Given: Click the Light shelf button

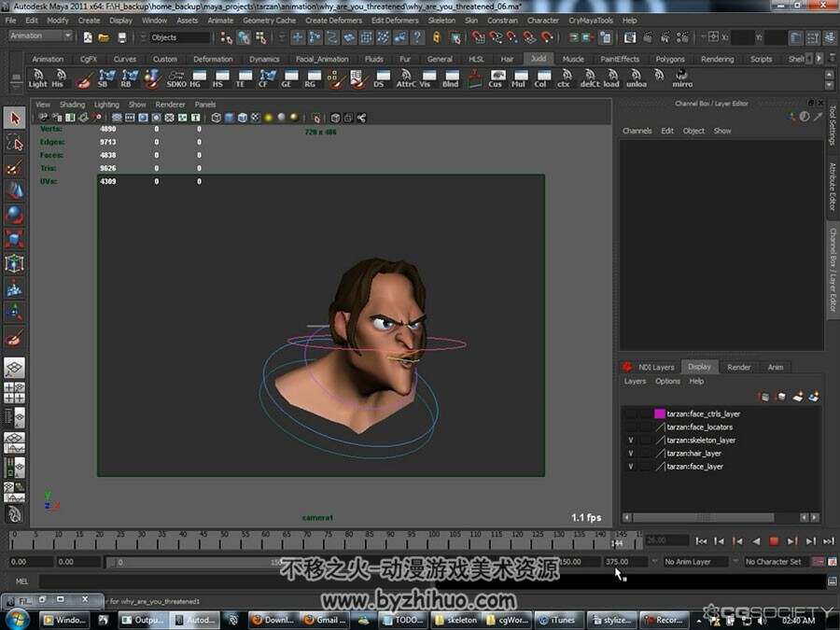Looking at the screenshot, I should pos(37,78).
